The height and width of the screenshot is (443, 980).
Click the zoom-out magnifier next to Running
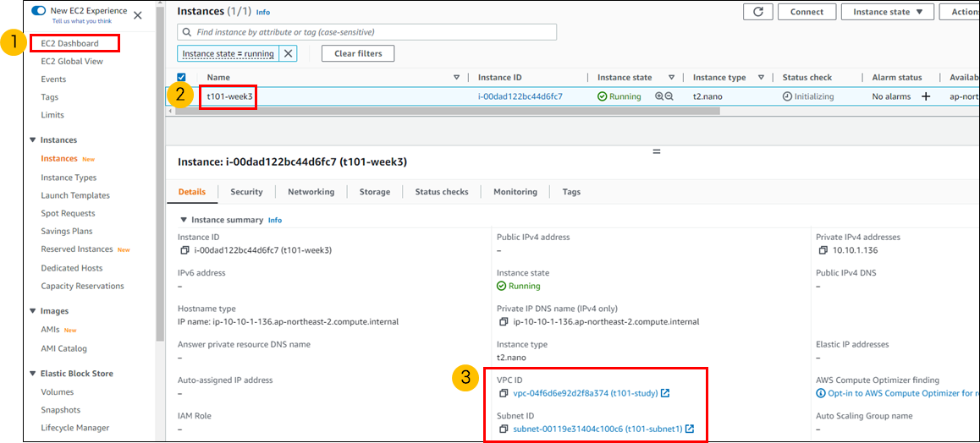pos(669,96)
